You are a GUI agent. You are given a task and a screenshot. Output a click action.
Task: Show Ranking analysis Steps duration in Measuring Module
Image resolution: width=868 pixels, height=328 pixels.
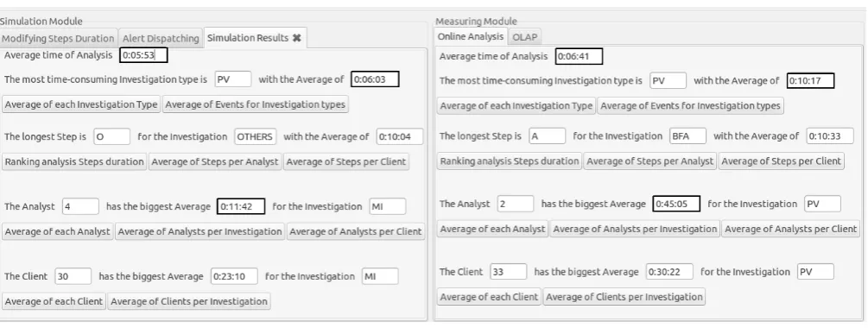[510, 161]
